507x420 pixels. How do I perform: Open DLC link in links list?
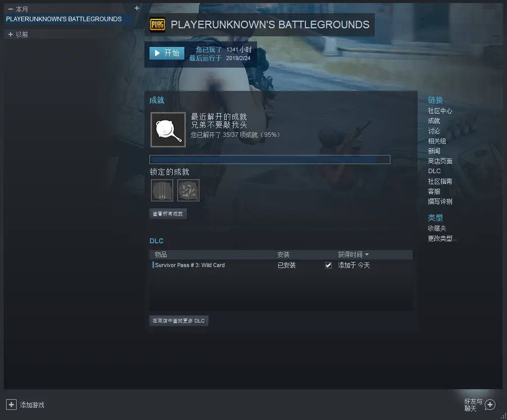click(x=434, y=171)
